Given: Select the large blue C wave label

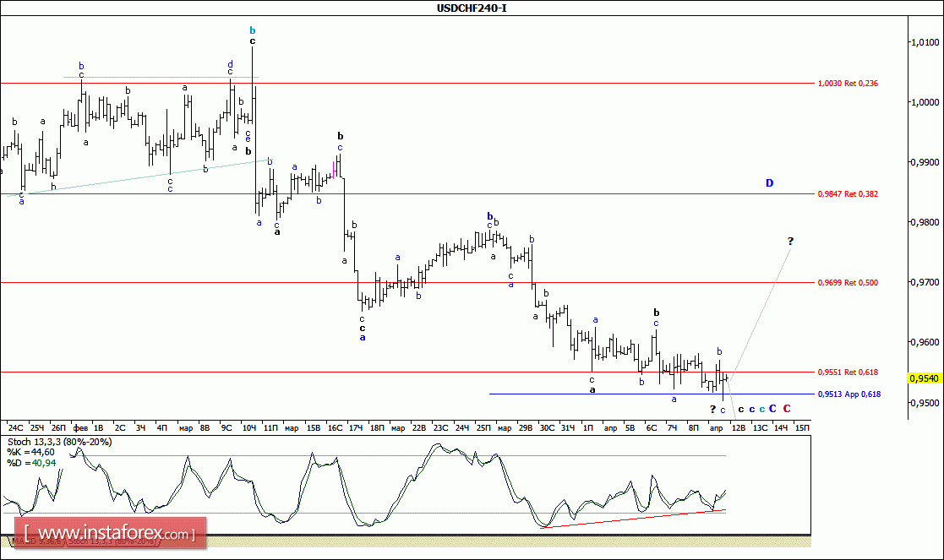Looking at the screenshot, I should [772, 409].
